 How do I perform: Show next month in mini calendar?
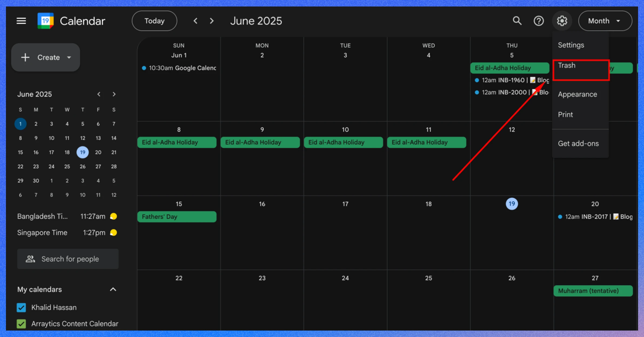[114, 94]
